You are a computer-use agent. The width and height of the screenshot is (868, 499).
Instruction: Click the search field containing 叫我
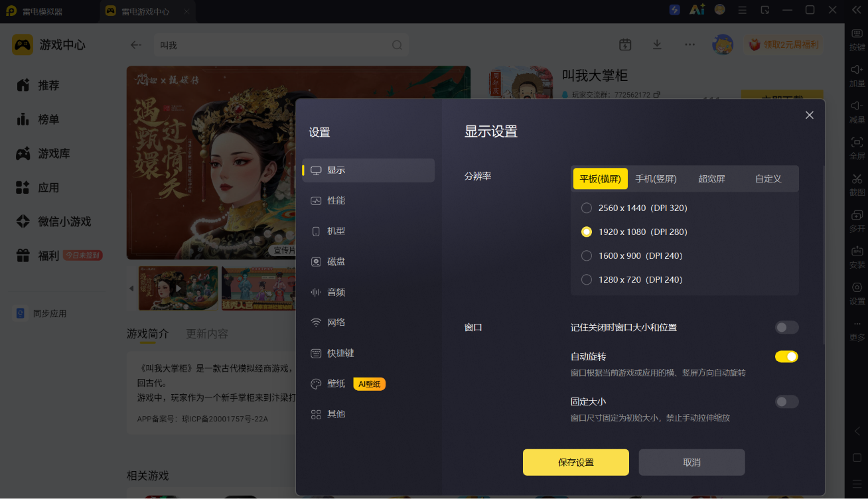(x=281, y=45)
